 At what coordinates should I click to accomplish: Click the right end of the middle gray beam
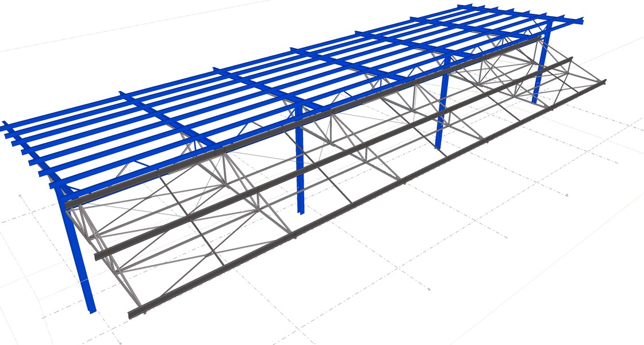[x=568, y=59]
